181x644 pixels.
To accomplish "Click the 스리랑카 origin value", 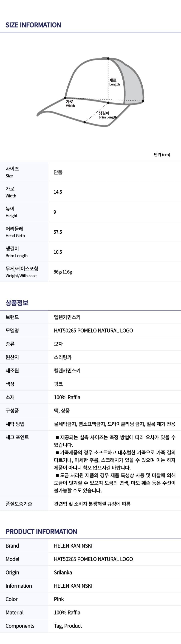I will click(63, 357).
